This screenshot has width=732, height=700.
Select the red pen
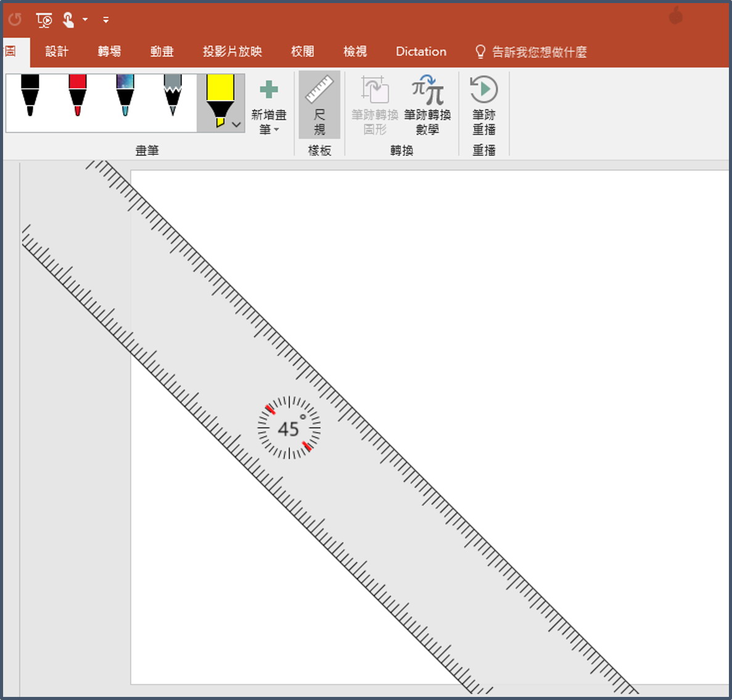[78, 95]
